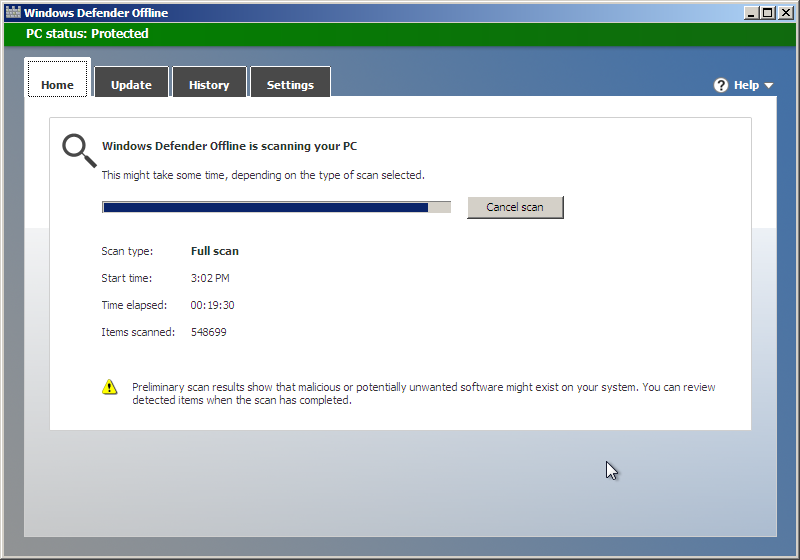Open the History tab
Image resolution: width=800 pixels, height=560 pixels.
(209, 82)
